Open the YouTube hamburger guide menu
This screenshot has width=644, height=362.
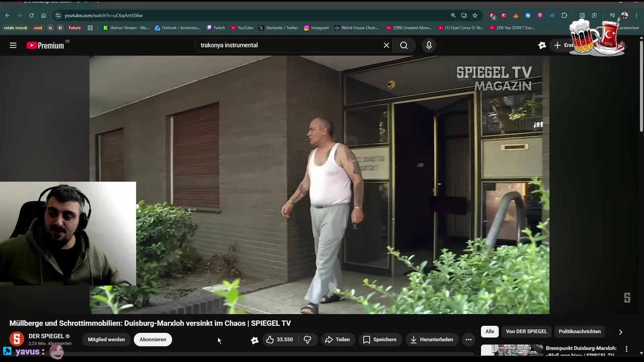click(x=13, y=45)
